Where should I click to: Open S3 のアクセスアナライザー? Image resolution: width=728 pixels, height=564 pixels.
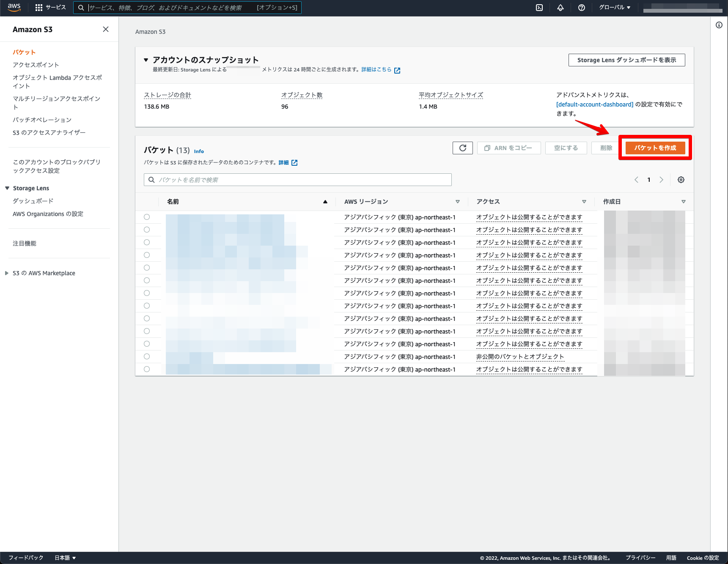[x=49, y=132]
